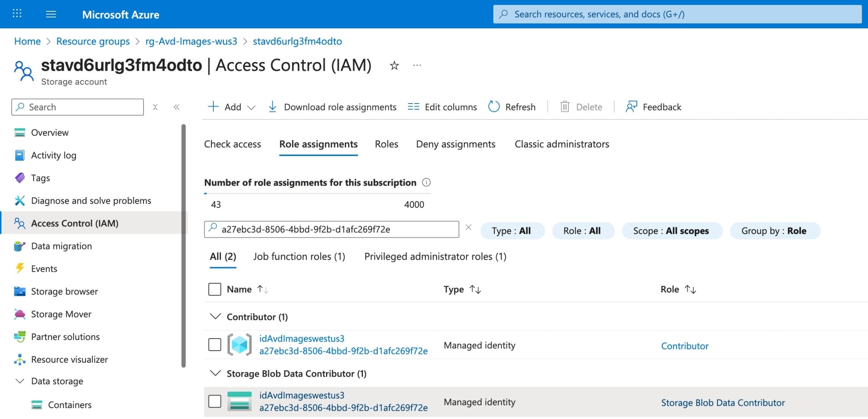Click the Resource visualizer icon
868x419 pixels.
20,359
